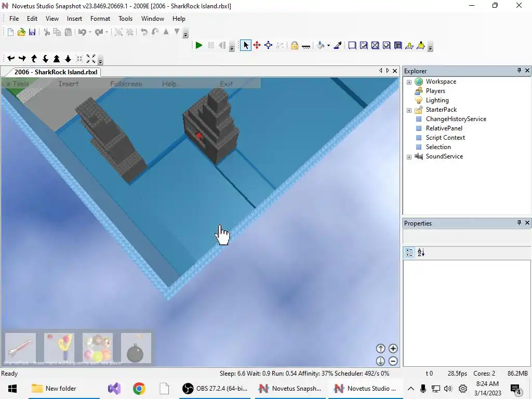Select the Glue surface tool
This screenshot has width=532, height=399.
point(364,45)
